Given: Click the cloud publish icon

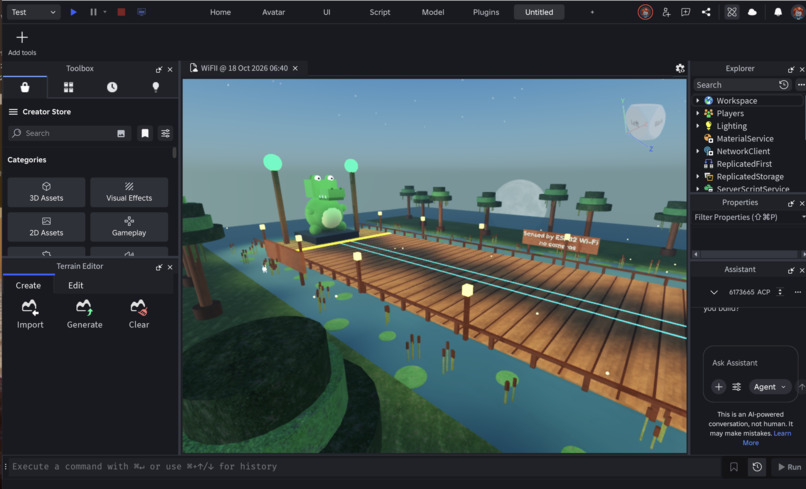Looking at the screenshot, I should click(x=752, y=12).
